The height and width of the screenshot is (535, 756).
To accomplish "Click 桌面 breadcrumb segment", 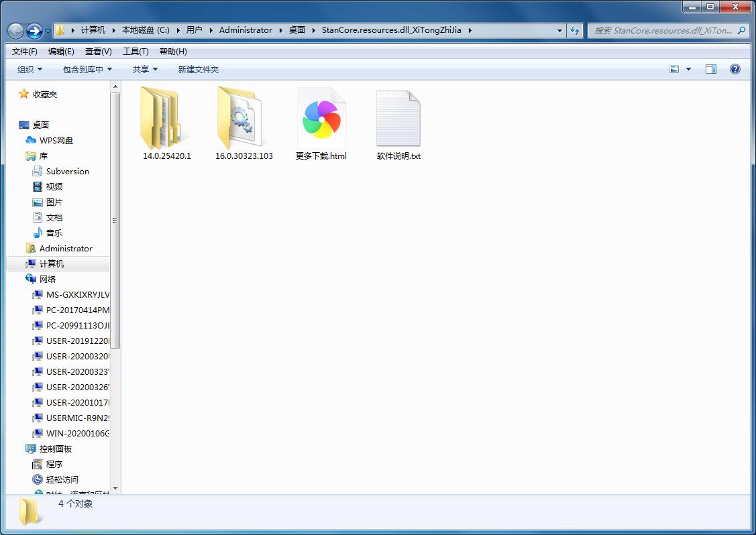I will tap(297, 30).
